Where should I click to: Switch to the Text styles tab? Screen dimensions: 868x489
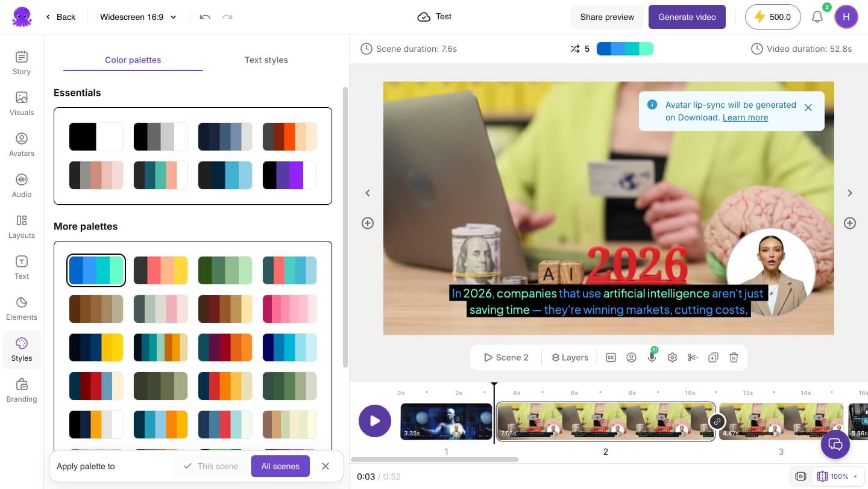pos(266,60)
